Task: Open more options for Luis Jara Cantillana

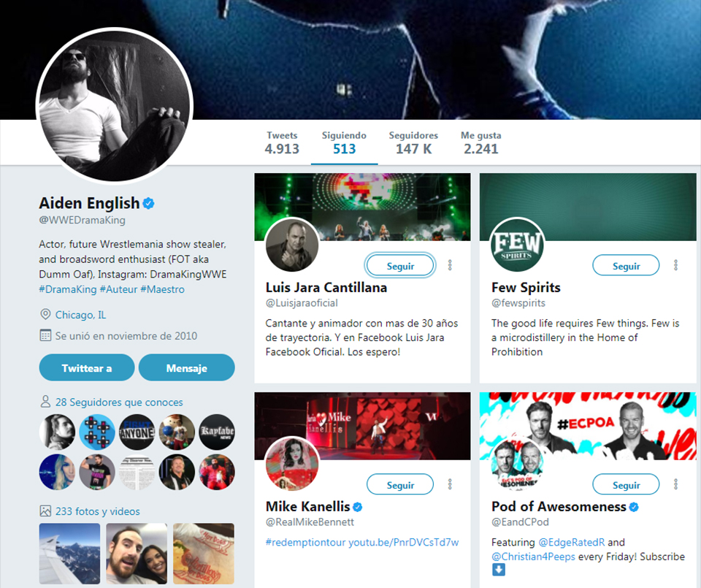Action: point(450,265)
